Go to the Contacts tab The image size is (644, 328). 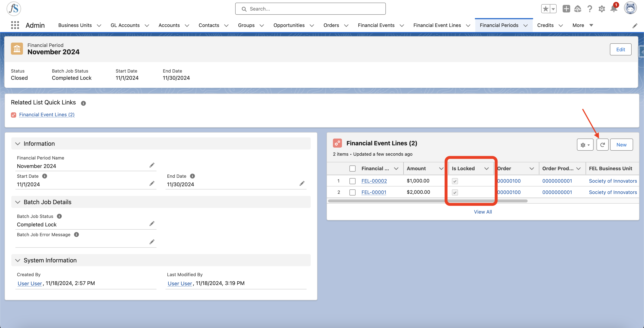[209, 25]
